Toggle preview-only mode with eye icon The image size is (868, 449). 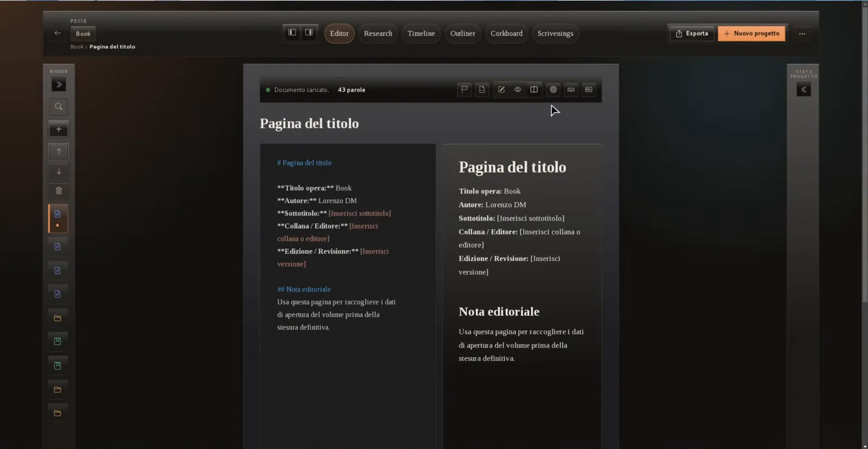pyautogui.click(x=518, y=90)
